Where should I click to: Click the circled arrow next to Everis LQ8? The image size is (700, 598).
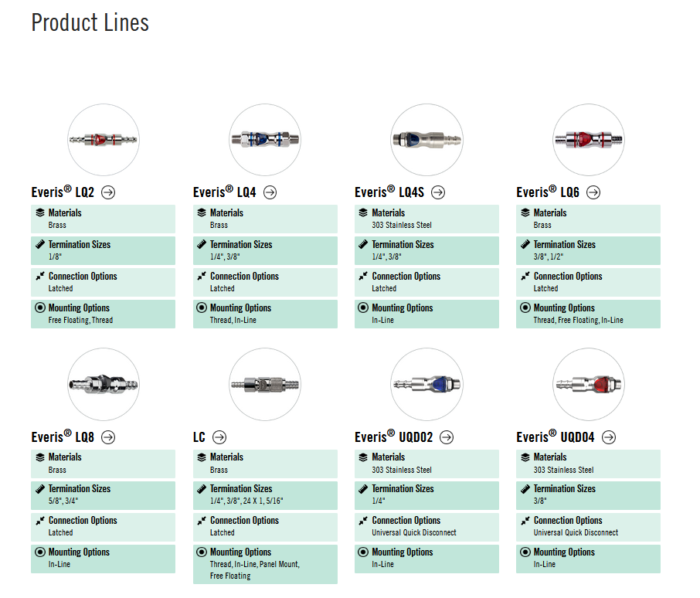108,437
